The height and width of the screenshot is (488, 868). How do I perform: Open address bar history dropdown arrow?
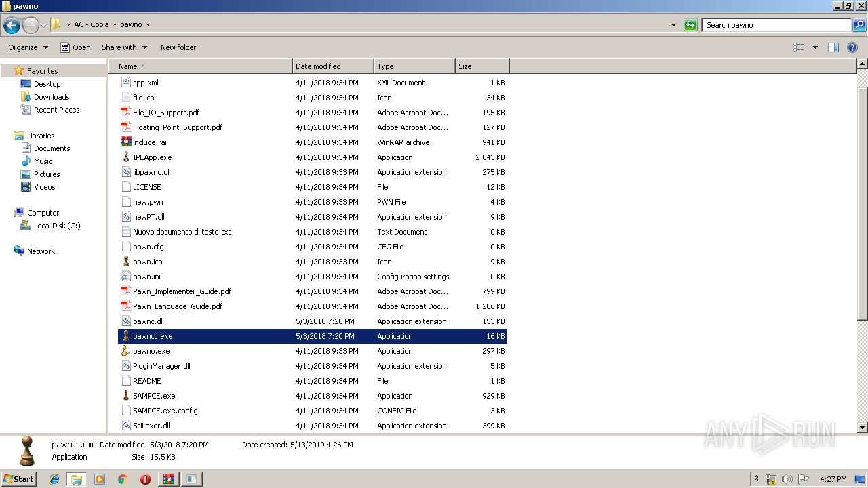(x=673, y=25)
